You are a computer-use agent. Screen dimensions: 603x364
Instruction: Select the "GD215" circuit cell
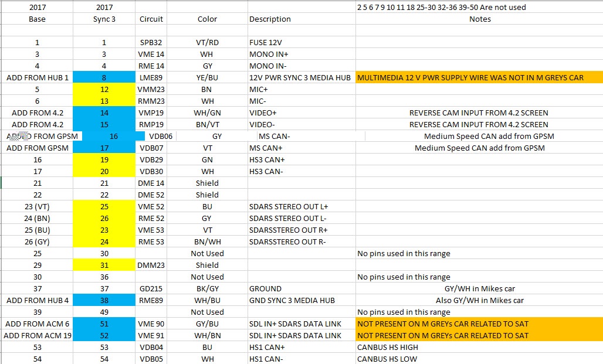pyautogui.click(x=151, y=288)
